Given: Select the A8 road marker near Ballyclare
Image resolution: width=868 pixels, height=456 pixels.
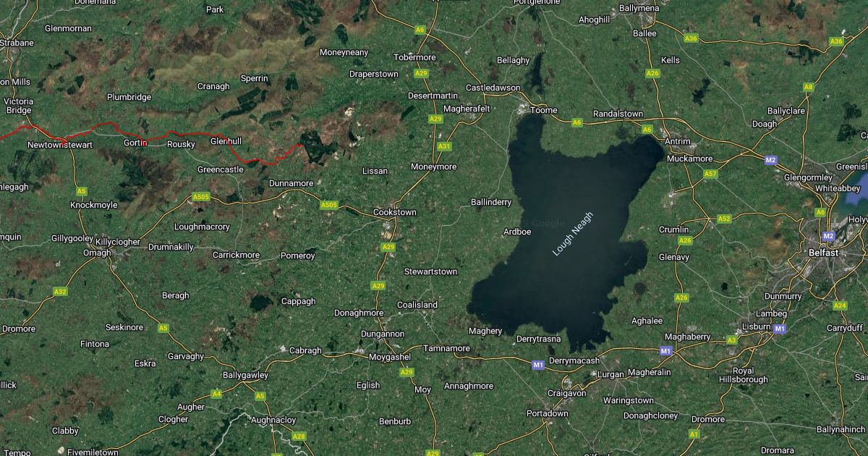Looking at the screenshot, I should pos(808,87).
